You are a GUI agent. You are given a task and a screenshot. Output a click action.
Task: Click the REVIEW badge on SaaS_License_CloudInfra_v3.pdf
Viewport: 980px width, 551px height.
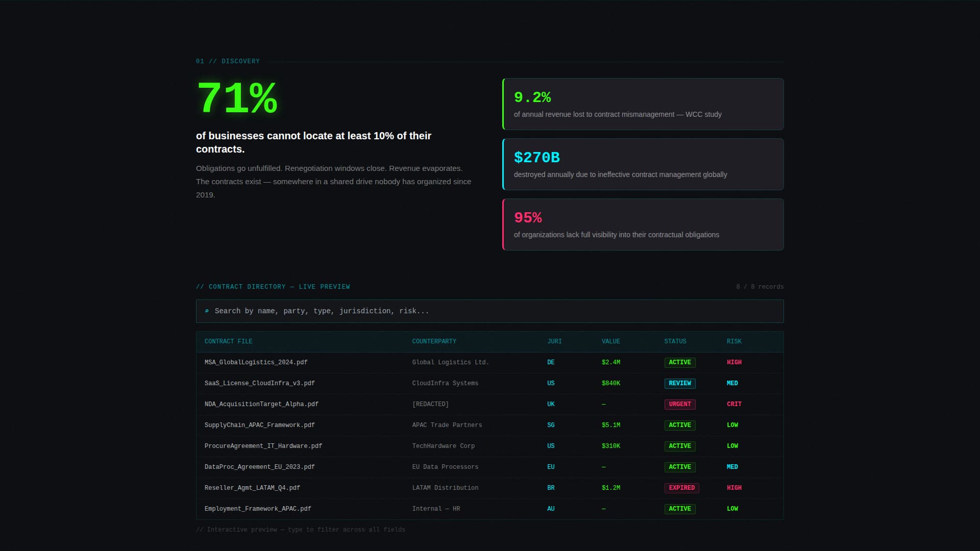[680, 383]
